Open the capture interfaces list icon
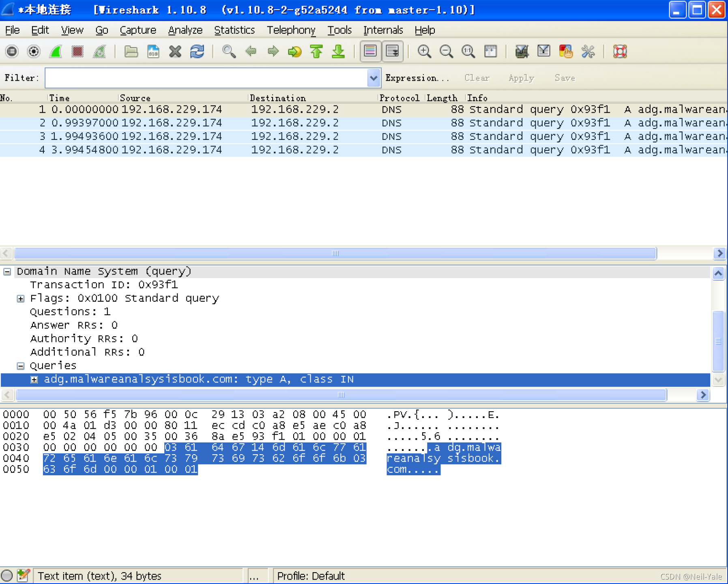This screenshot has width=728, height=584. tap(12, 52)
